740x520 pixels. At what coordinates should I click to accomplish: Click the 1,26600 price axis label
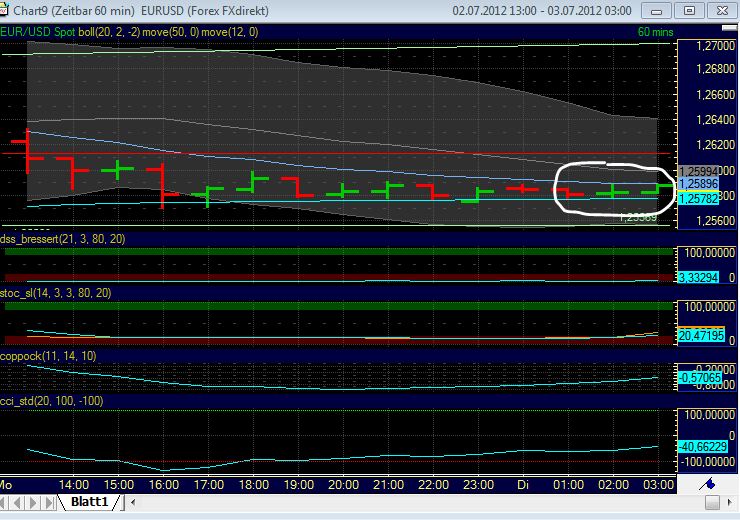click(715, 94)
